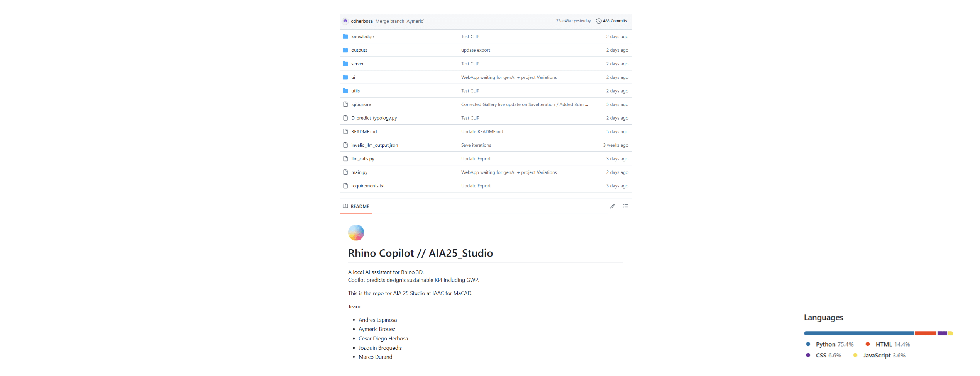Open the knowledge folder name

[362, 37]
